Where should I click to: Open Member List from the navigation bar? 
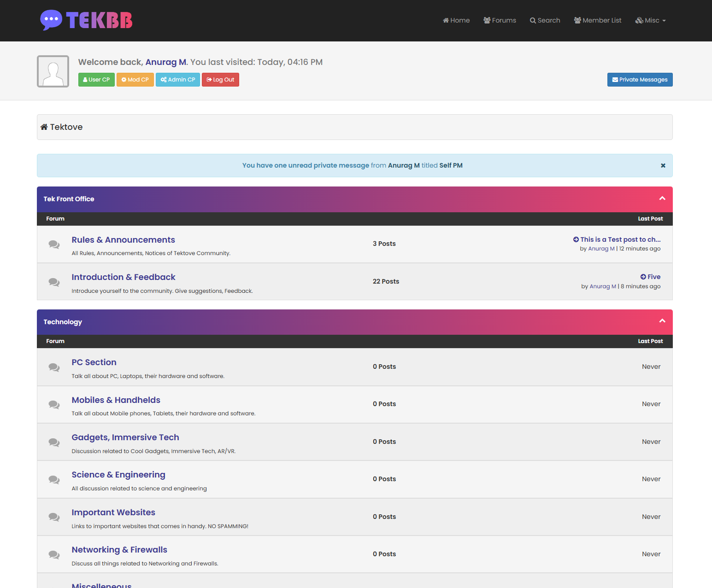click(597, 20)
